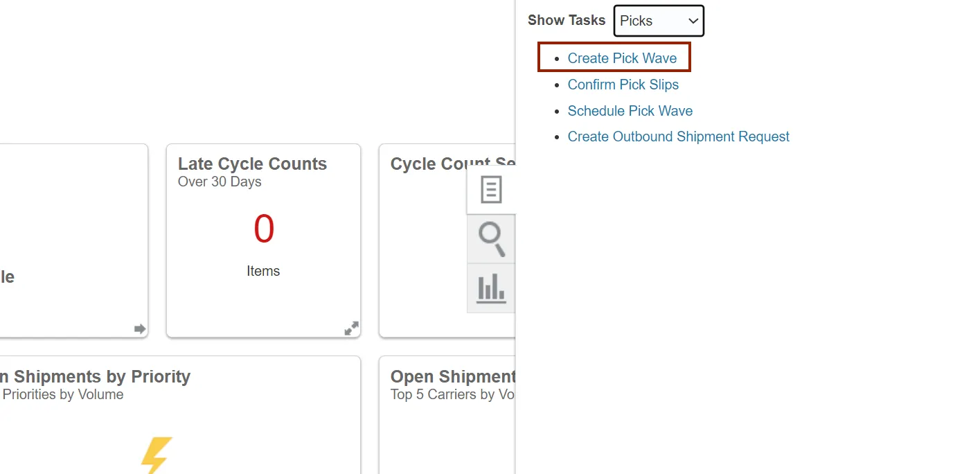980x474 pixels.
Task: Click the red 0 items count
Action: [x=264, y=229]
